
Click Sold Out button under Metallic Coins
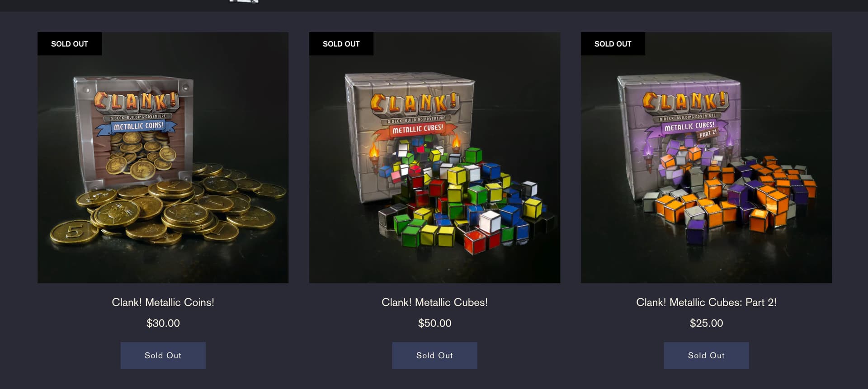pyautogui.click(x=163, y=356)
